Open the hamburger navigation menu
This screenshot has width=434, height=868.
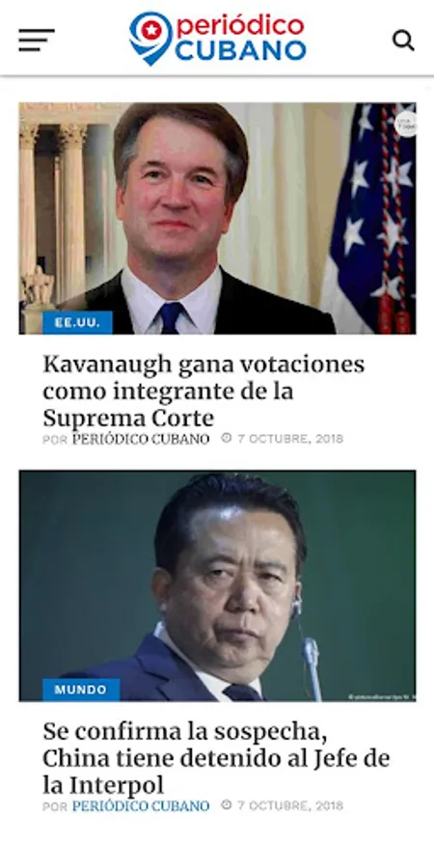coord(37,40)
